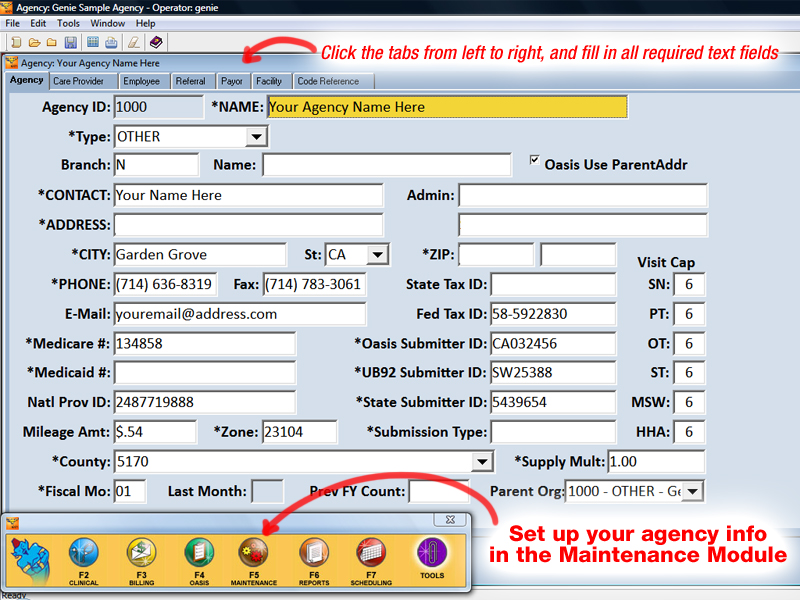Click the Supply Mult field
Viewport: 800px width, 600px height.
point(656,462)
